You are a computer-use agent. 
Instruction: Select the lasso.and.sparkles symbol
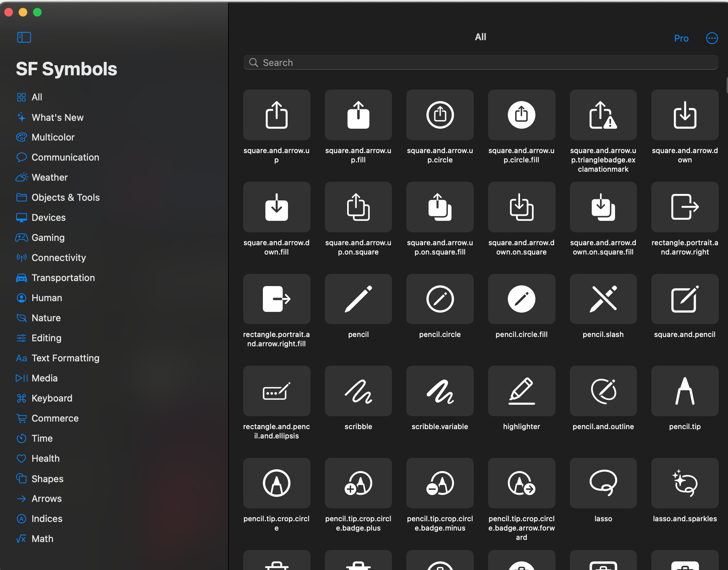[x=685, y=483]
